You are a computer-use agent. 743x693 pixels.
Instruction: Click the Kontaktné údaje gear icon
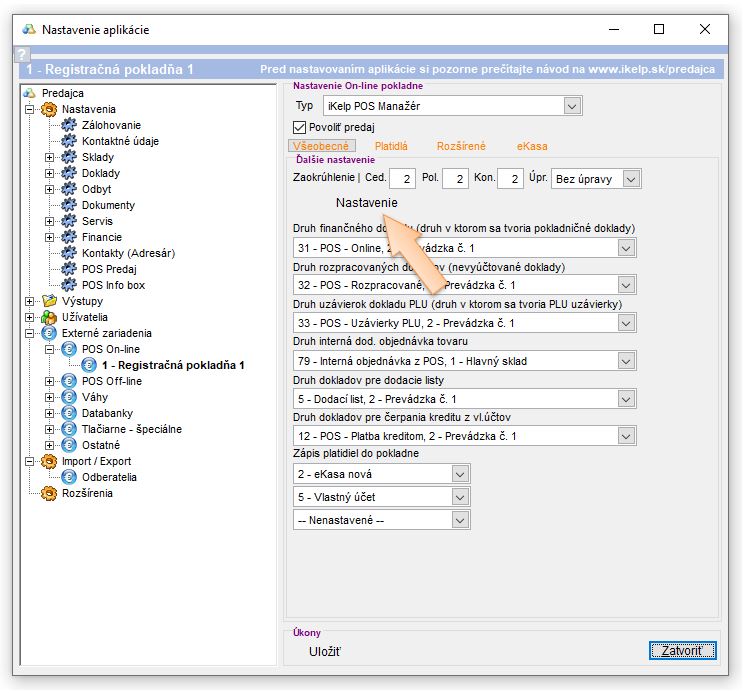(68, 141)
